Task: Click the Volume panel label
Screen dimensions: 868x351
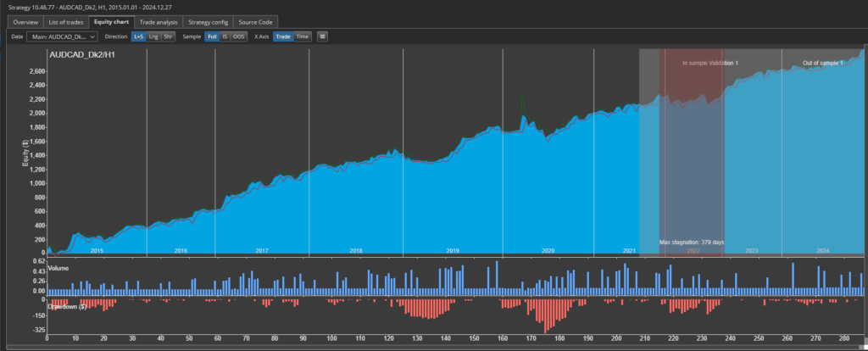Action: click(58, 267)
